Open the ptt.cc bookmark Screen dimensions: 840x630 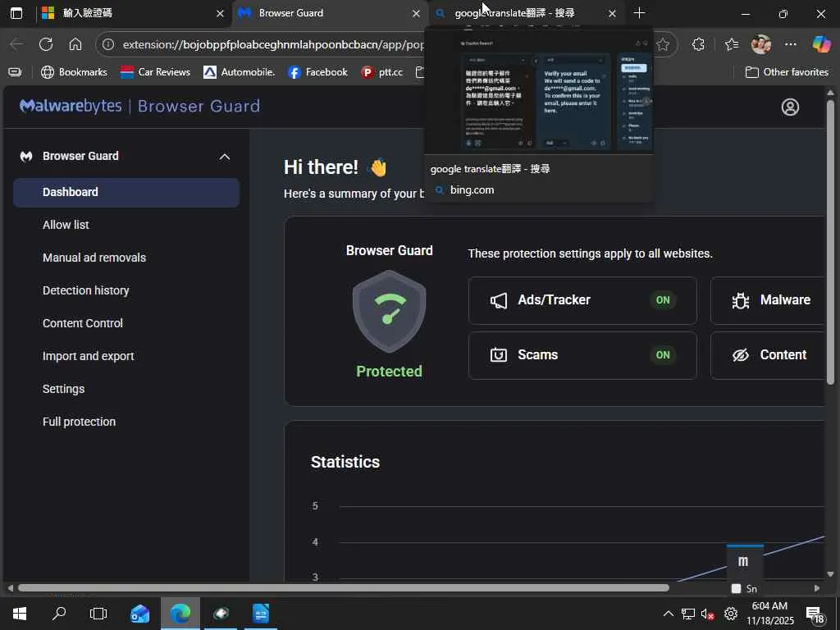(x=382, y=72)
